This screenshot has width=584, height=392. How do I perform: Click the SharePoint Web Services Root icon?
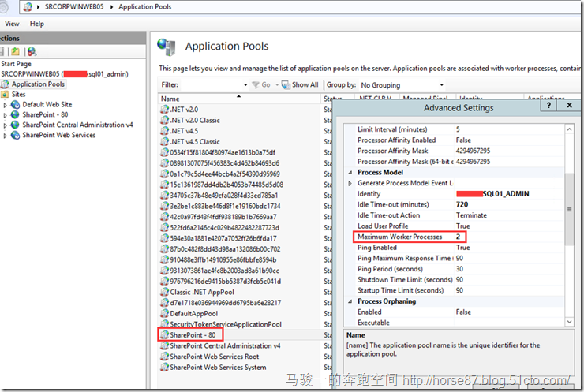click(165, 357)
